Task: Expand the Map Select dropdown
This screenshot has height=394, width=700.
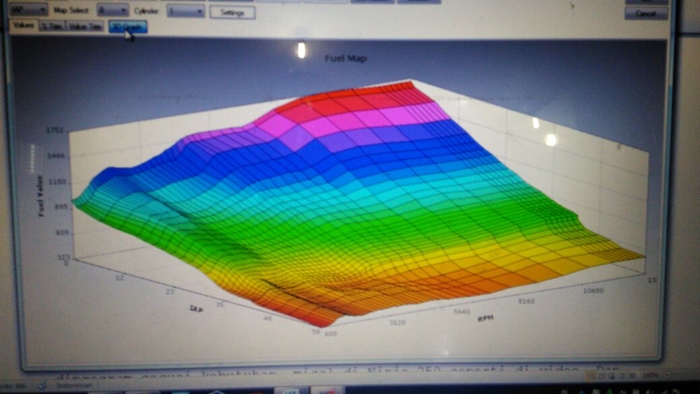Action: coord(112,10)
